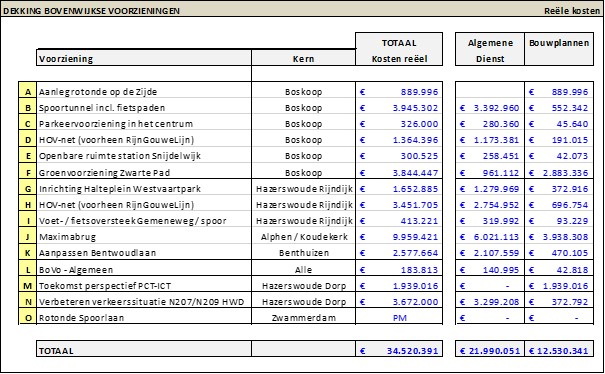Click Bouwplannen value '2.883.336'

pos(566,173)
